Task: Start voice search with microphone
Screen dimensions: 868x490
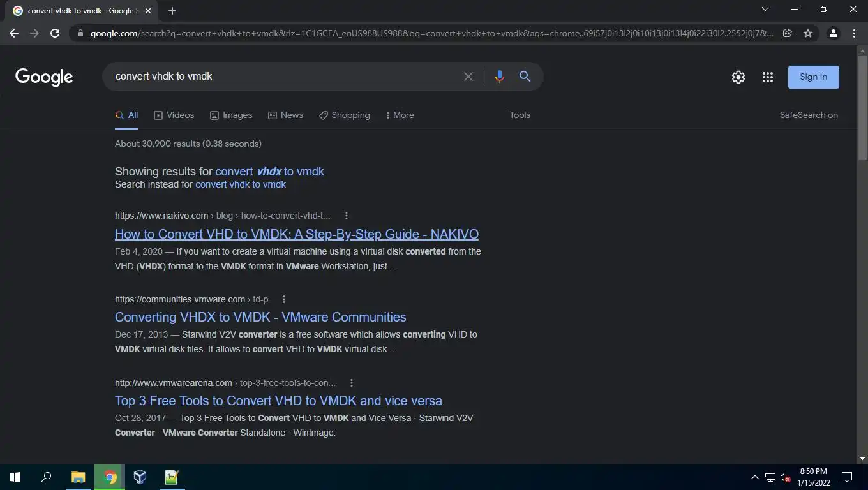Action: point(499,77)
